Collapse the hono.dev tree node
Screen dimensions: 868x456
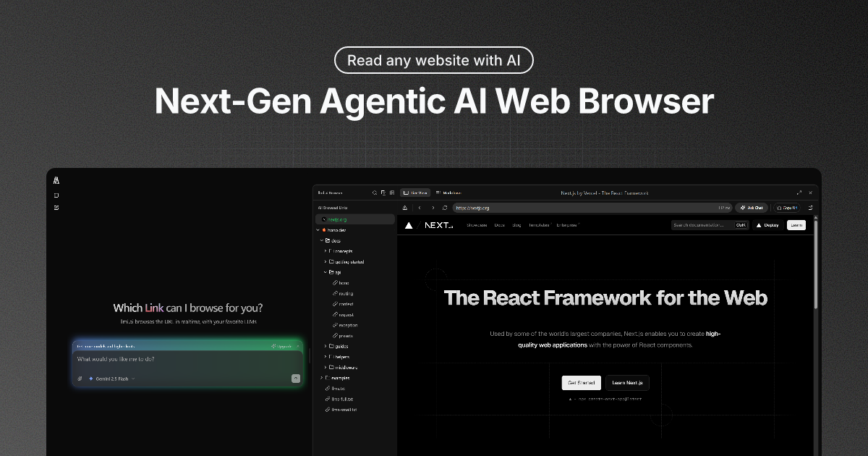[x=318, y=230]
